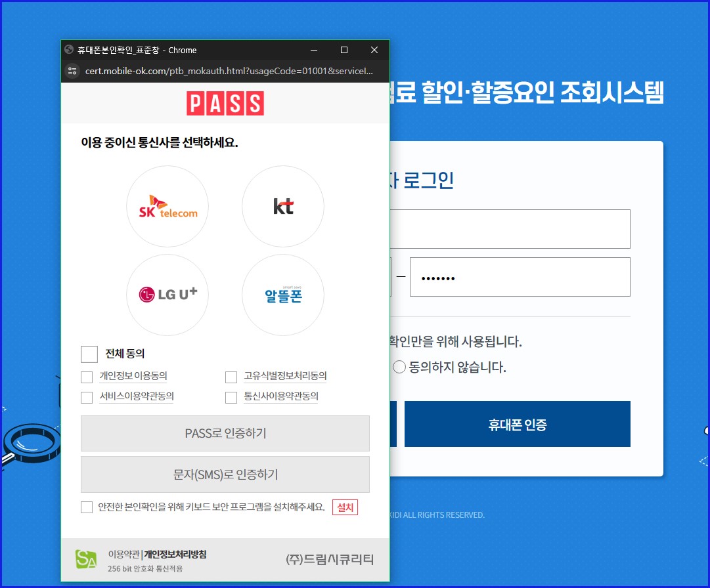
Task: Select 동의하지 않습니다 radio button
Action: tap(399, 367)
